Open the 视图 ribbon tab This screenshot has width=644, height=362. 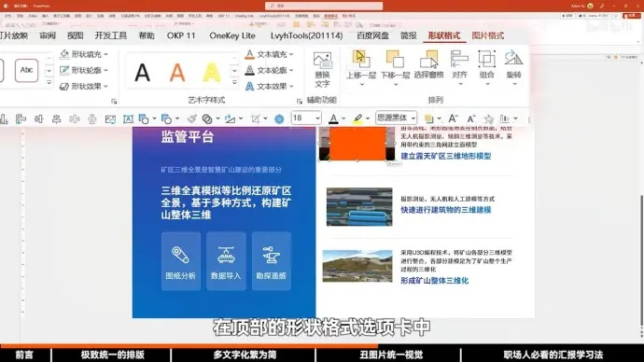76,35
